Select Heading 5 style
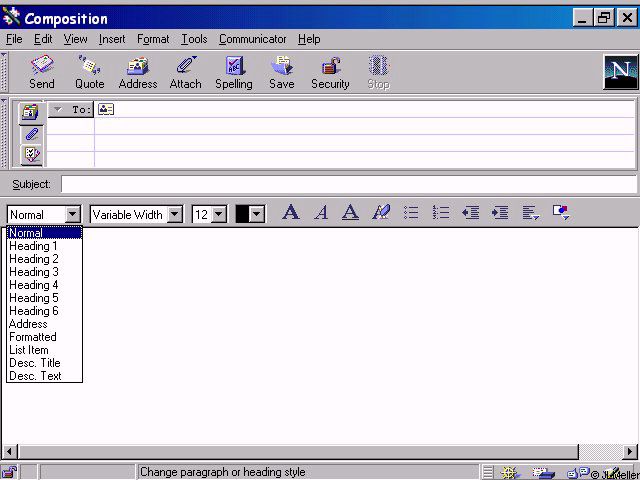Screen dimensions: 640x480 tap(44, 298)
